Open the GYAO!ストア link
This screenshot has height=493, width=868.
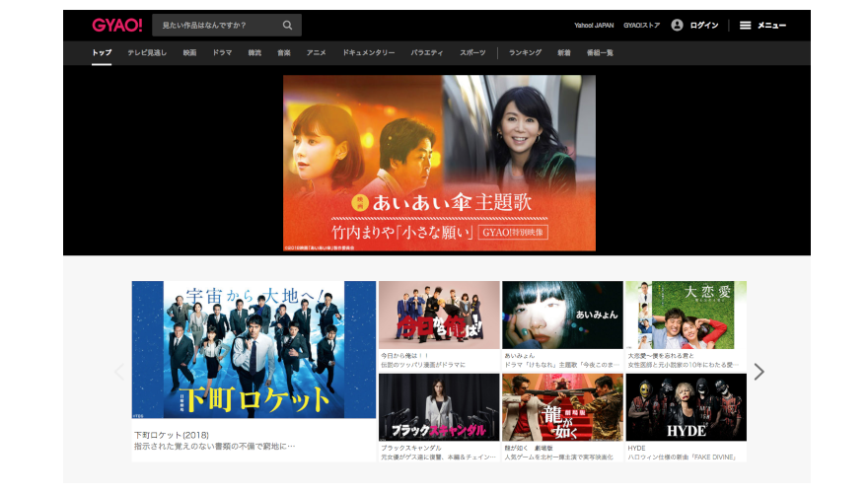coord(641,26)
